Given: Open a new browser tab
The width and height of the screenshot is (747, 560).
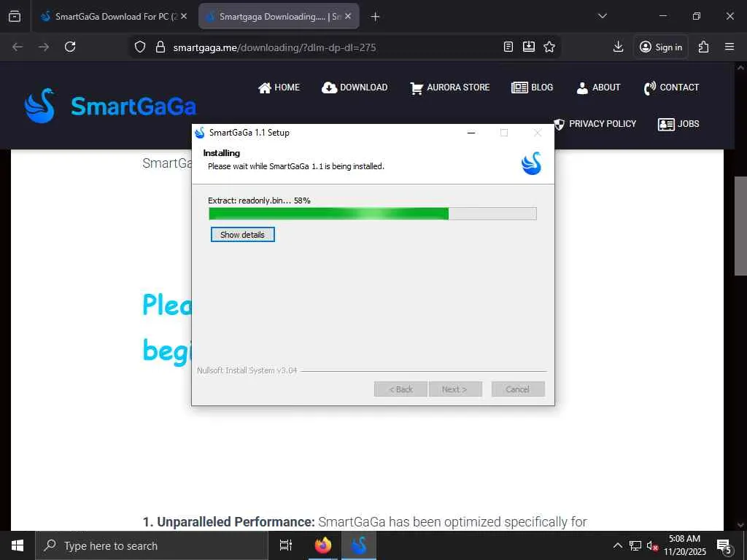Looking at the screenshot, I should coord(375,17).
